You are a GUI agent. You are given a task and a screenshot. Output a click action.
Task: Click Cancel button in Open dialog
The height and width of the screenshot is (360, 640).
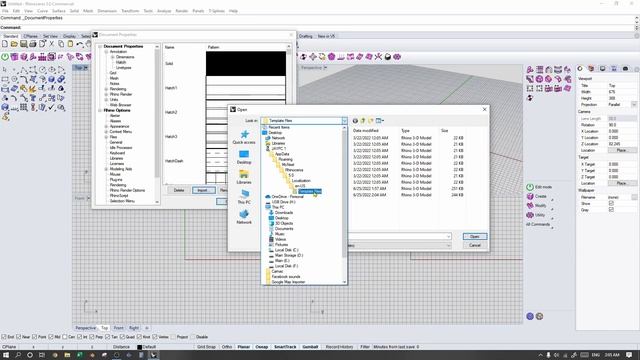tap(475, 245)
